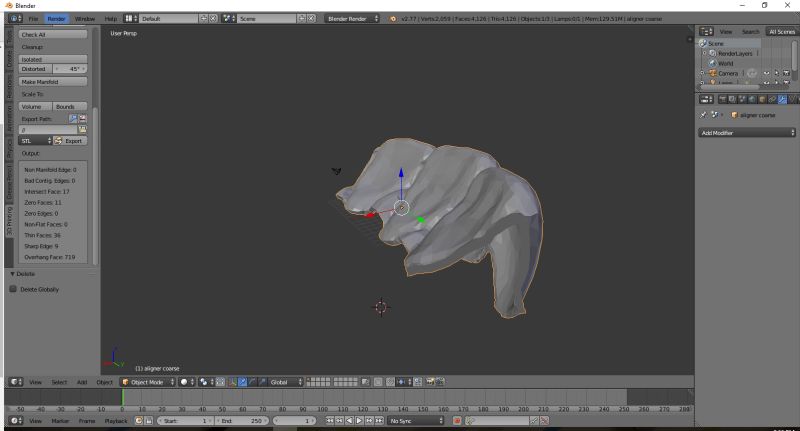Open the STL export format dropdown

[35, 141]
